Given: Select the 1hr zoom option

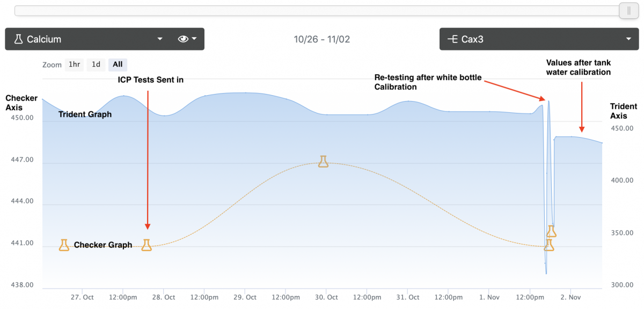Looking at the screenshot, I should [x=74, y=64].
